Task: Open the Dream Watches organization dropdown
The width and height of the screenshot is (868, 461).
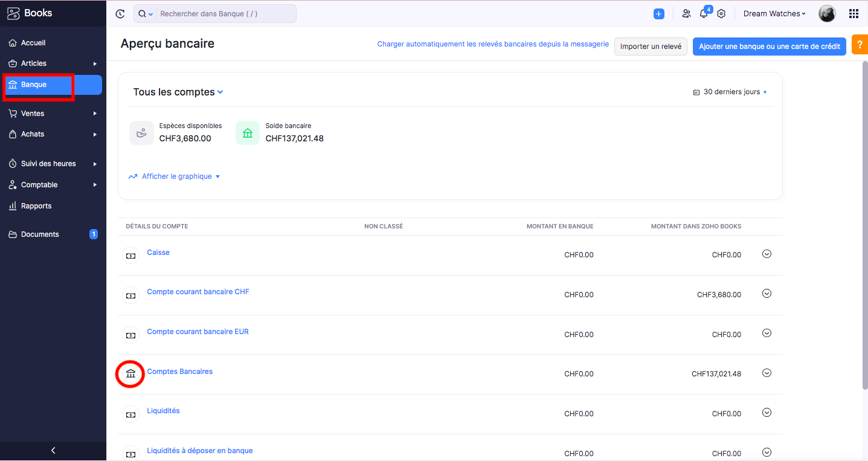Action: click(774, 13)
